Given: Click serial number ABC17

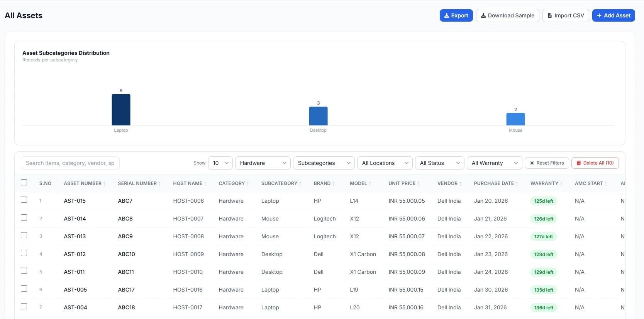Looking at the screenshot, I should (126, 290).
